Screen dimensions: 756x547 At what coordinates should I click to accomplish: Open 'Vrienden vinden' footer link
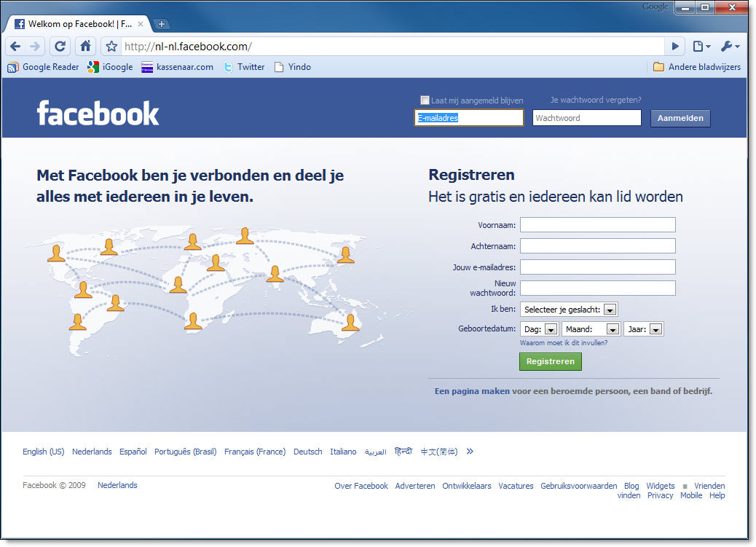click(x=709, y=486)
